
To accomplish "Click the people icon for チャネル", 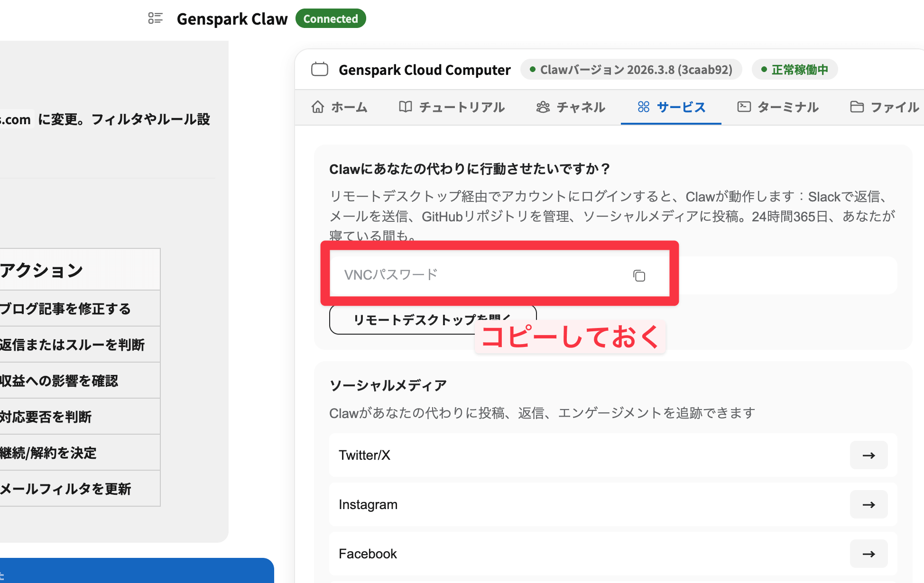I will [x=543, y=107].
